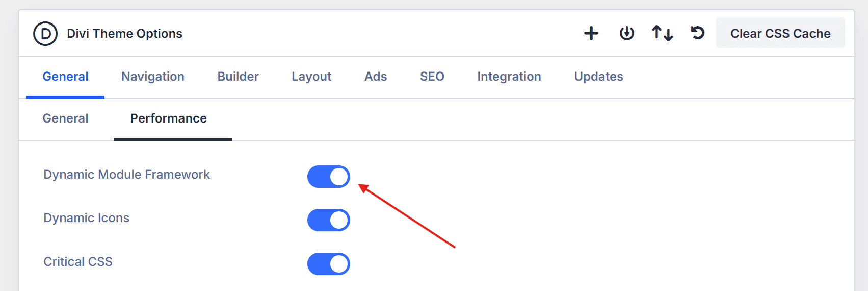
Task: Open the Ads tab
Action: pos(376,77)
